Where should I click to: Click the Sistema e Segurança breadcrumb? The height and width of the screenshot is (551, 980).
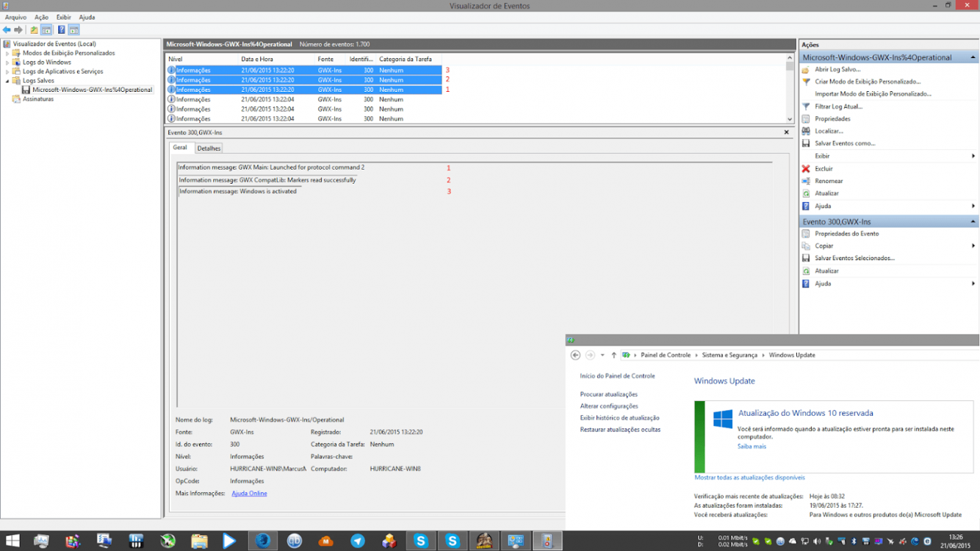click(729, 355)
